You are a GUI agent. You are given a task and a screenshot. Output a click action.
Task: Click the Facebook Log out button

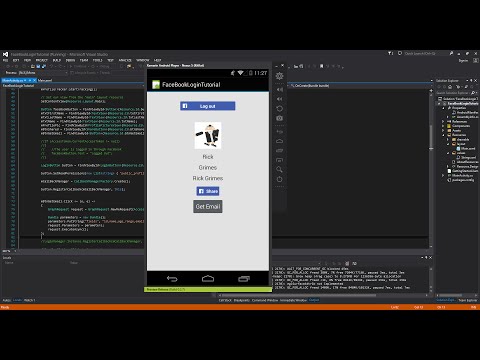tap(208, 106)
